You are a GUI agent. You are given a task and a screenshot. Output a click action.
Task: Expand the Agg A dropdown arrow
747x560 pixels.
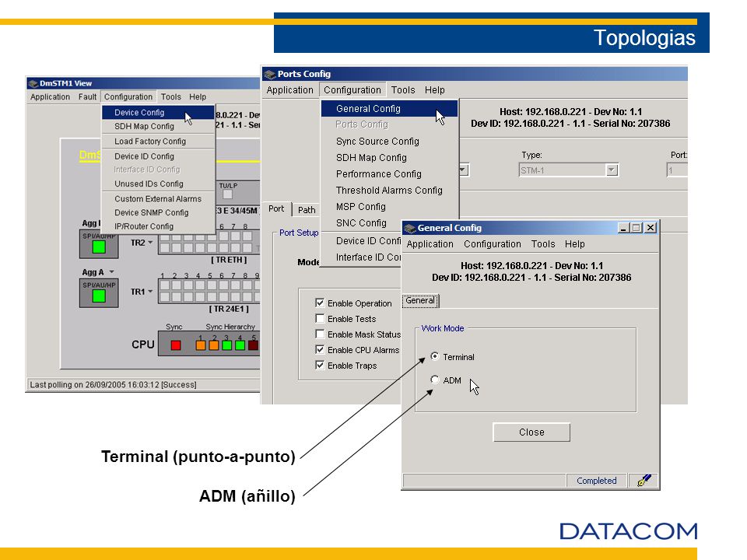pos(111,272)
